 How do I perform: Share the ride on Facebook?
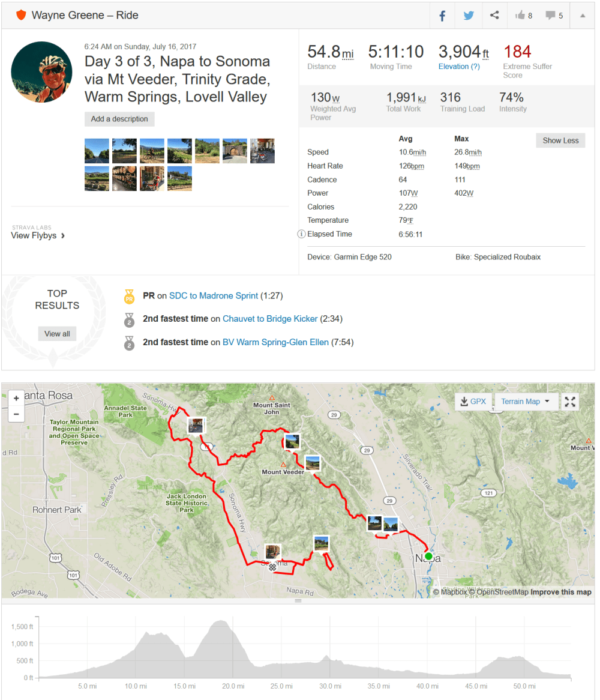[x=443, y=16]
